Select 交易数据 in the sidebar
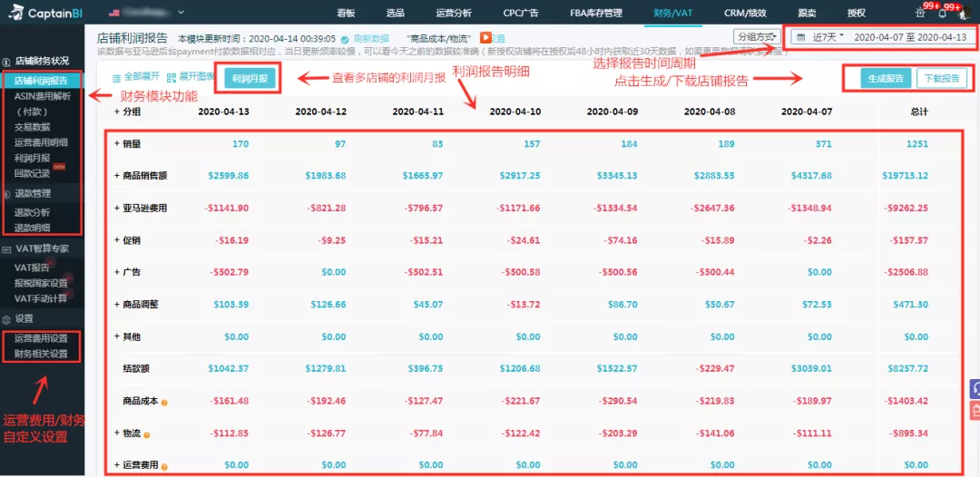 click(32, 127)
